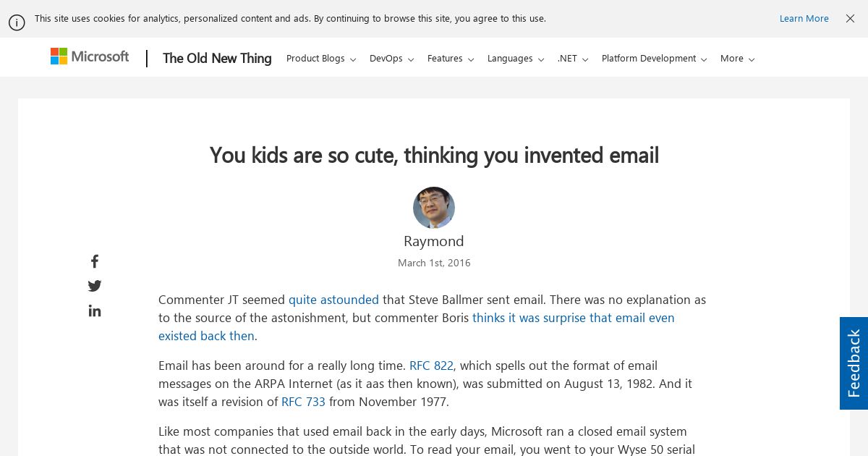Image resolution: width=868 pixels, height=456 pixels.
Task: Click the Microsoft logo
Action: pyautogui.click(x=90, y=56)
